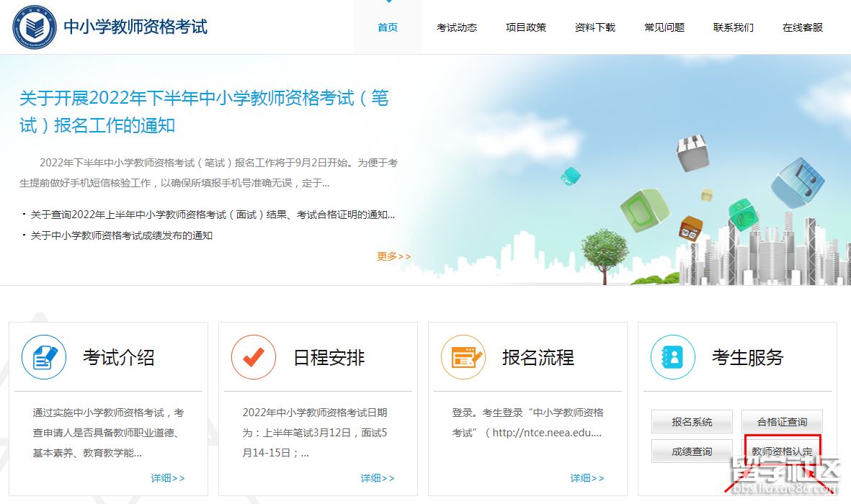Go to 考试动态 in the menu
This screenshot has width=851, height=504.
coord(457,27)
